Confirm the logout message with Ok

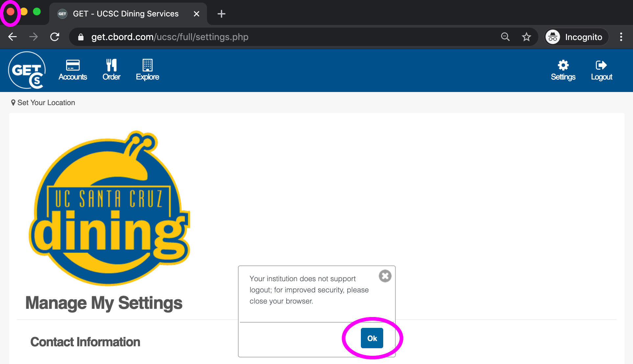coord(372,338)
